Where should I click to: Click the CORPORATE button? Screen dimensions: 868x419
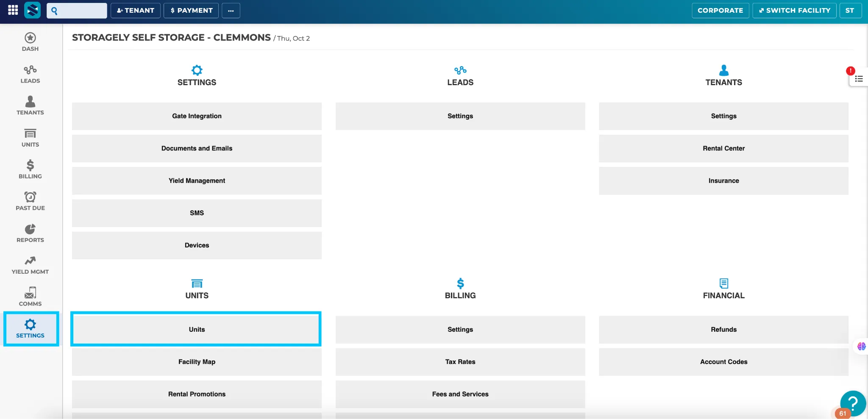click(x=721, y=11)
